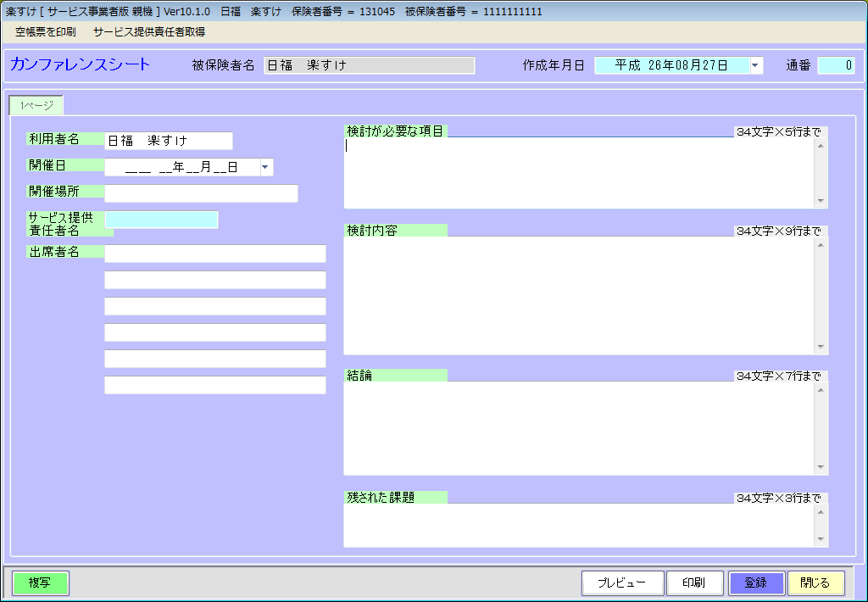Click the 34文字×5行まで hint text
This screenshot has height=602, width=868.
[779, 131]
